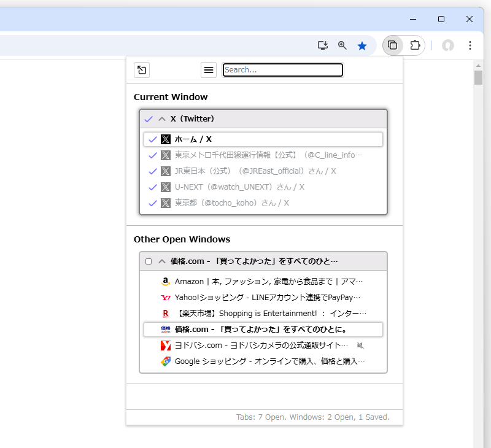Open the 【楽天市場】Shopping is Entertainment tab
The height and width of the screenshot is (448, 491).
[263, 314]
